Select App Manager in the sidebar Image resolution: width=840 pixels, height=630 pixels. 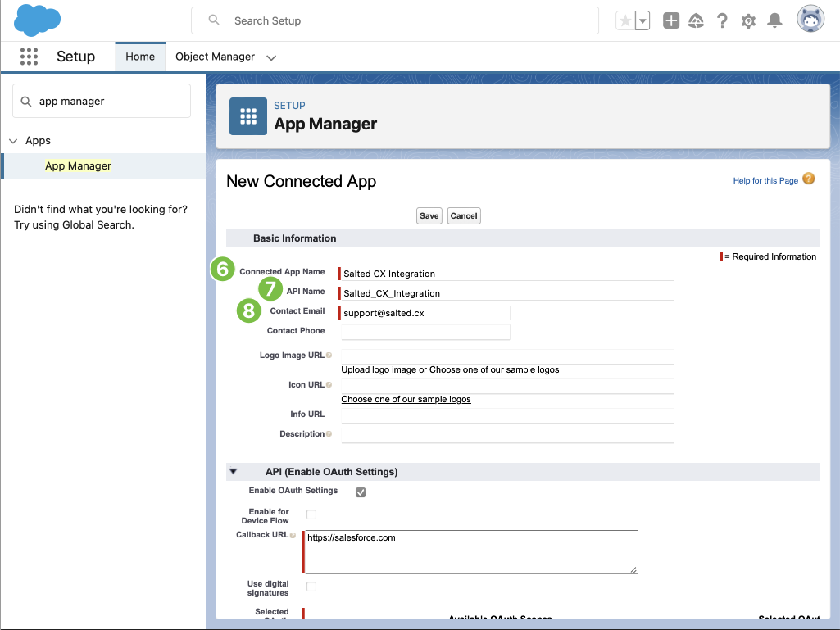(x=78, y=165)
